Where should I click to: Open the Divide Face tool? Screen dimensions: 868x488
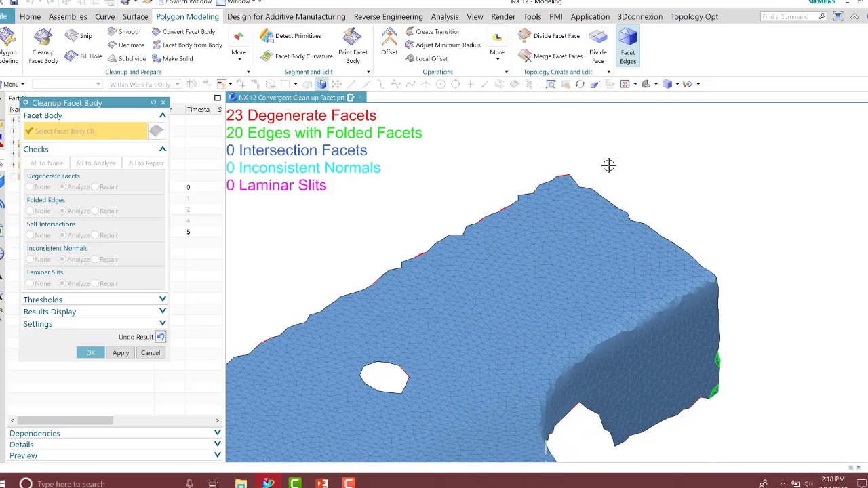pyautogui.click(x=598, y=46)
